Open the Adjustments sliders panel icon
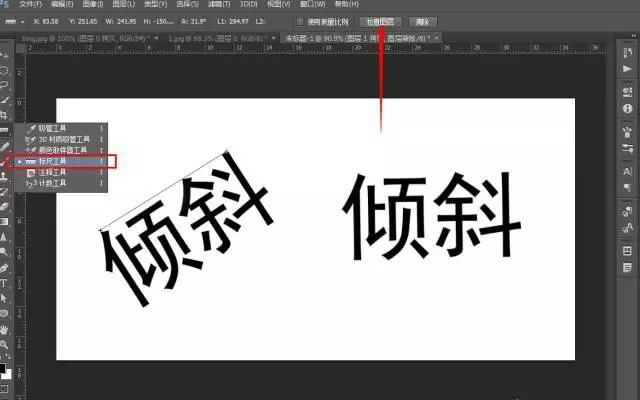The width and height of the screenshot is (640, 400). click(x=627, y=148)
